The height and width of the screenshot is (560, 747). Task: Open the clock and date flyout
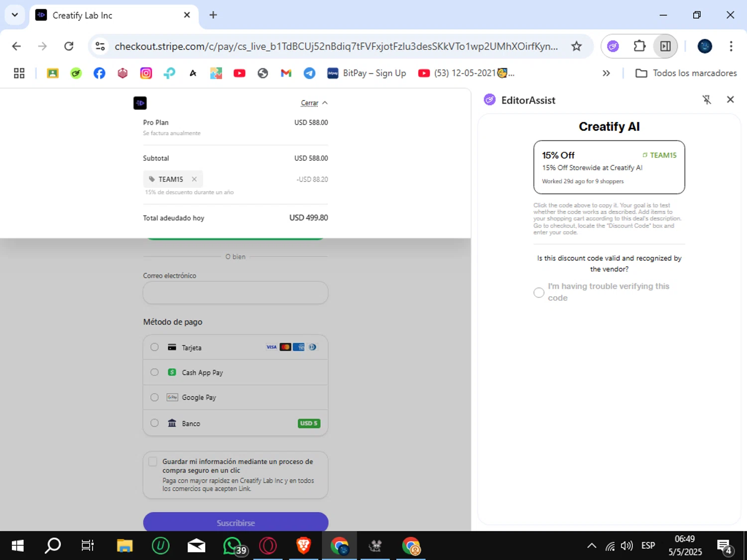685,546
